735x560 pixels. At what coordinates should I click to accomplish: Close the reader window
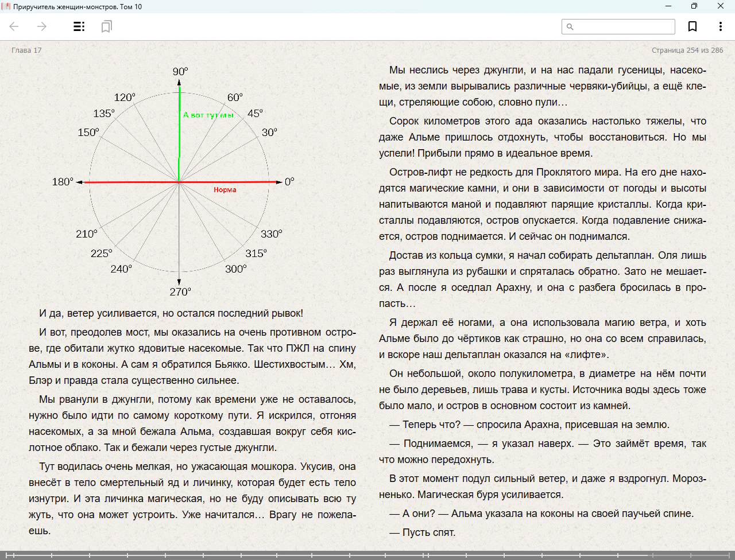click(721, 6)
